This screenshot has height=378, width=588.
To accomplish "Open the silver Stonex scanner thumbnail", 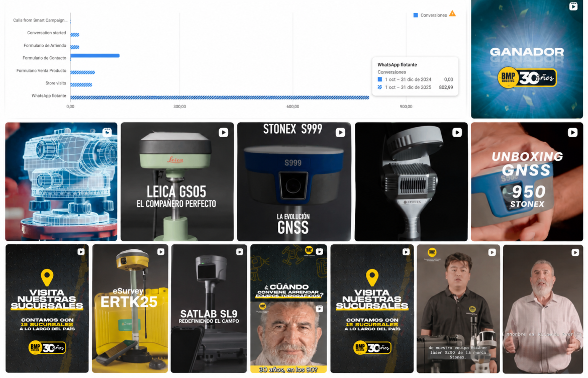I will pos(411,181).
